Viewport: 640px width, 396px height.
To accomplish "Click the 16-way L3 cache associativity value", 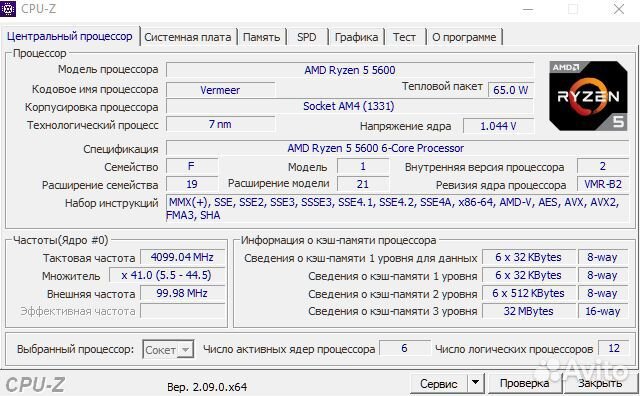I will pos(603,311).
